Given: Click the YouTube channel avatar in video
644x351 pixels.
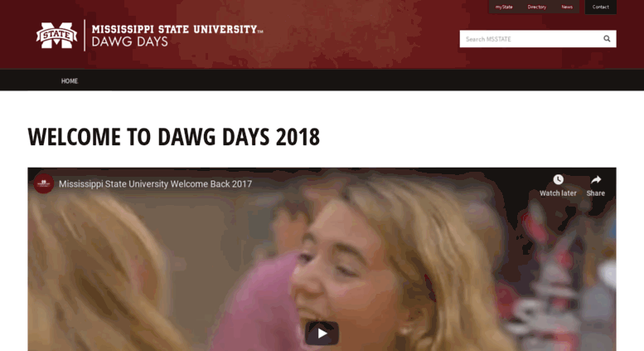Looking at the screenshot, I should (x=44, y=183).
